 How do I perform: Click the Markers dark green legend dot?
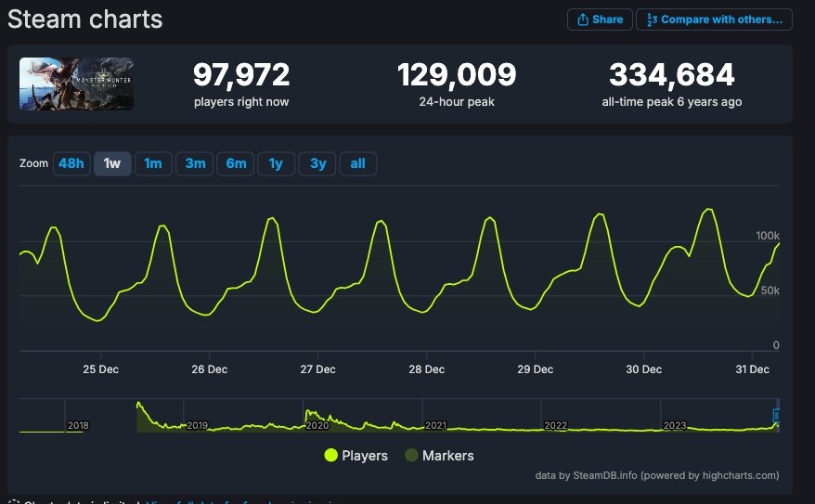pyautogui.click(x=411, y=455)
